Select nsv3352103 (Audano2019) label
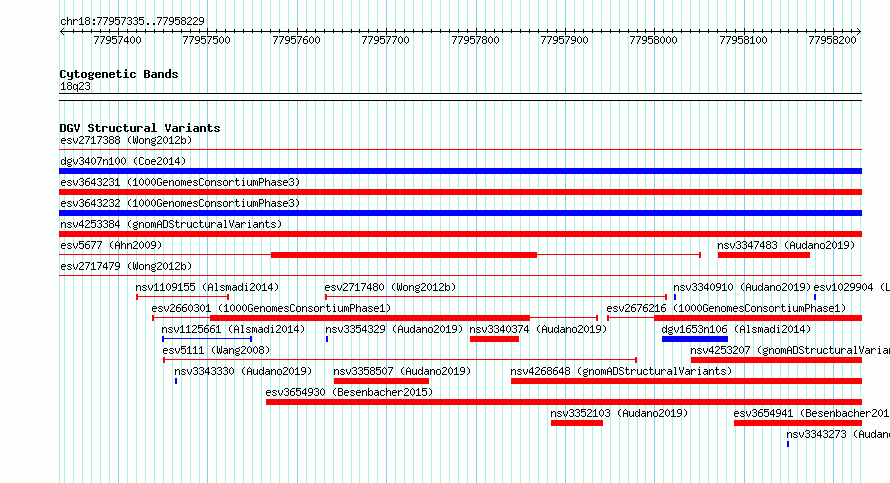890x483 pixels. 619,413
